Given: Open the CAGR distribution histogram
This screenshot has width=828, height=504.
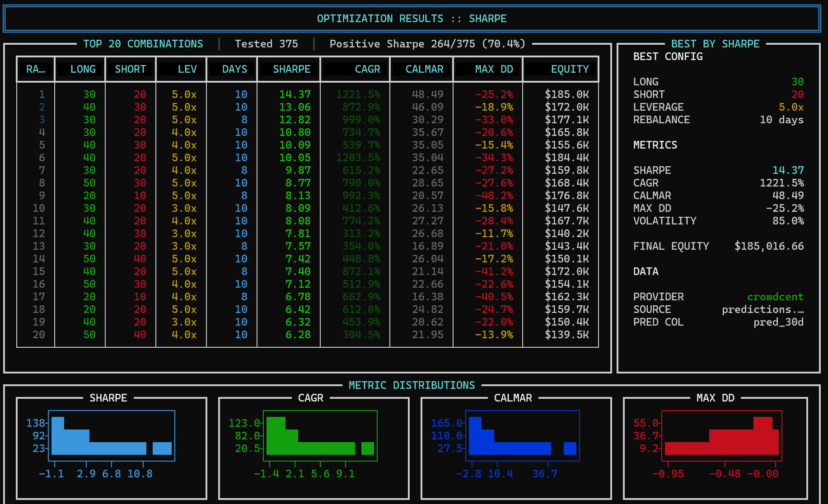Looking at the screenshot, I should coord(320,436).
